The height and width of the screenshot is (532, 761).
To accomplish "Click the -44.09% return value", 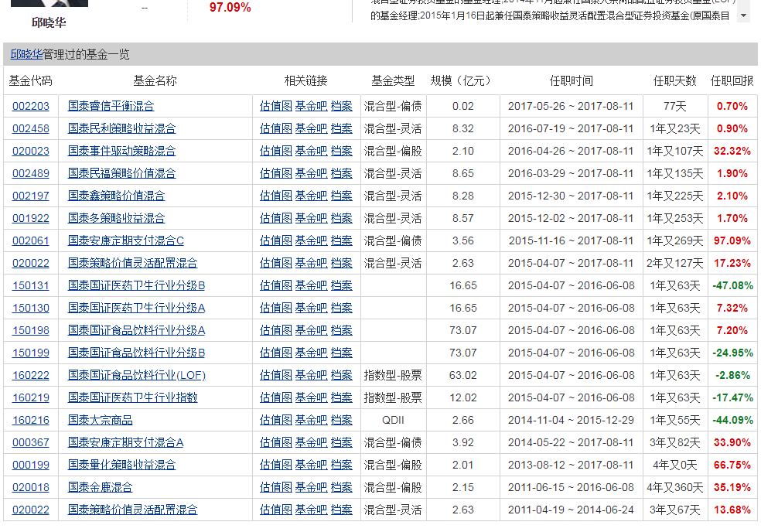I will (732, 420).
